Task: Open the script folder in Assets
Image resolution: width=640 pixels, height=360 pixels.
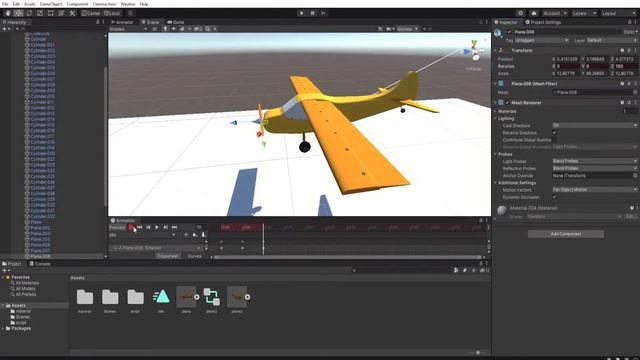Action: [136, 298]
